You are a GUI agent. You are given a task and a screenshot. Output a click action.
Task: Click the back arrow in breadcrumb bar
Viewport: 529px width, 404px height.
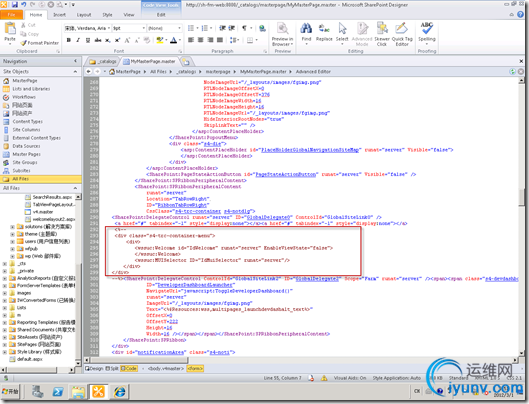click(x=88, y=72)
